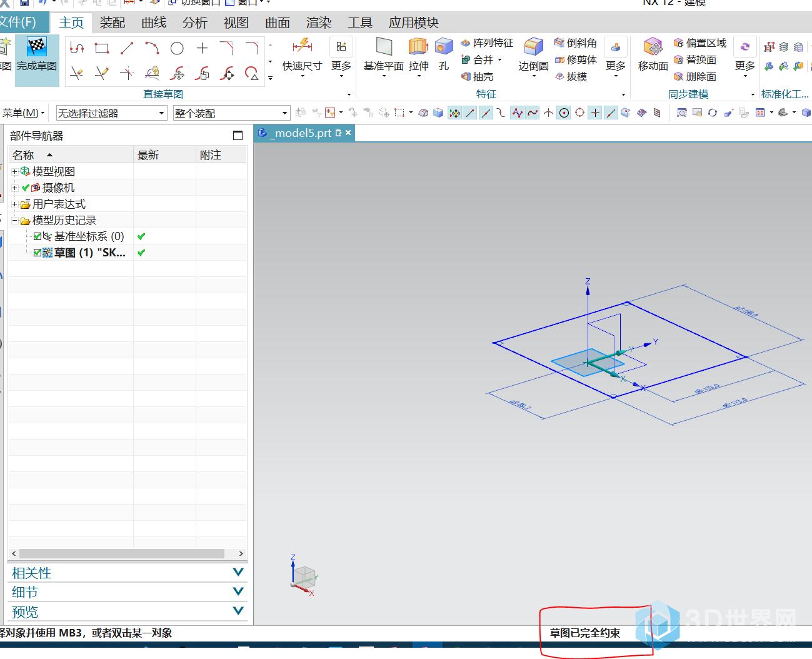
Task: Uncheck the 草图 (1) sketch checkbox
Action: click(38, 253)
